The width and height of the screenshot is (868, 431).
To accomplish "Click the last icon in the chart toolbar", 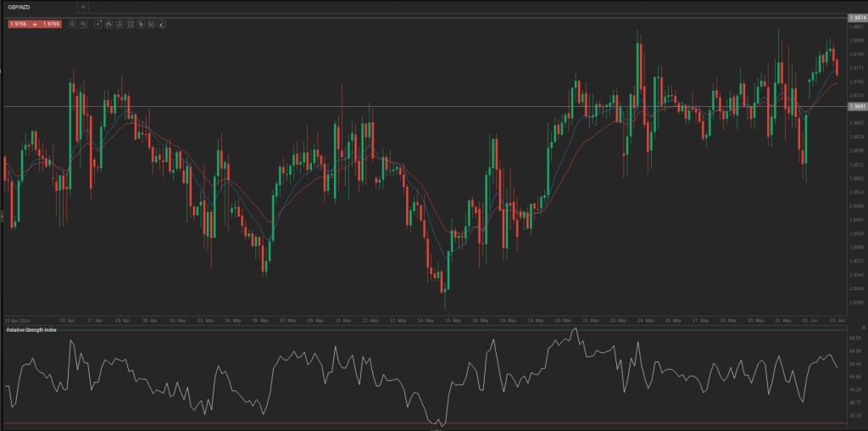I will click(x=162, y=24).
